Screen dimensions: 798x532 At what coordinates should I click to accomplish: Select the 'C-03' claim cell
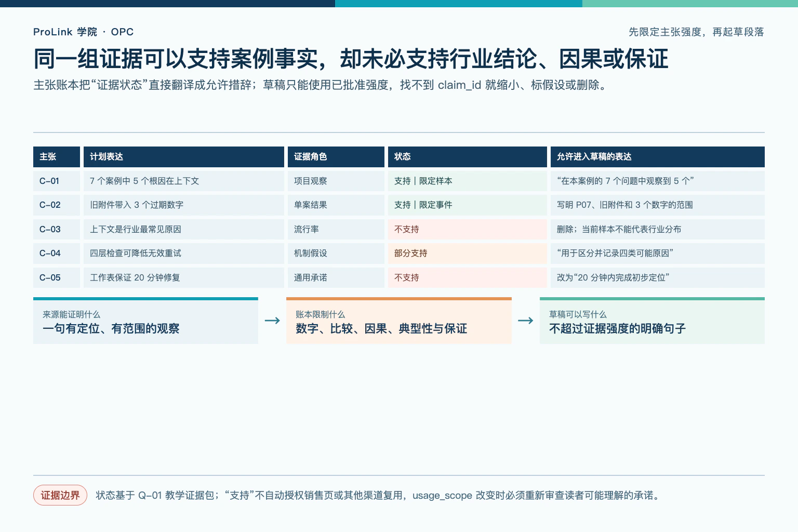(57, 229)
